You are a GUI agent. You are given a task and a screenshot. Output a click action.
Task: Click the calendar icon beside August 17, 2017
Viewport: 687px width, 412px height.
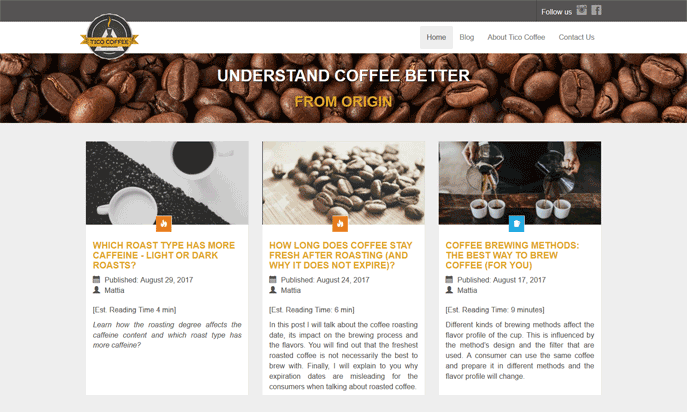point(449,280)
